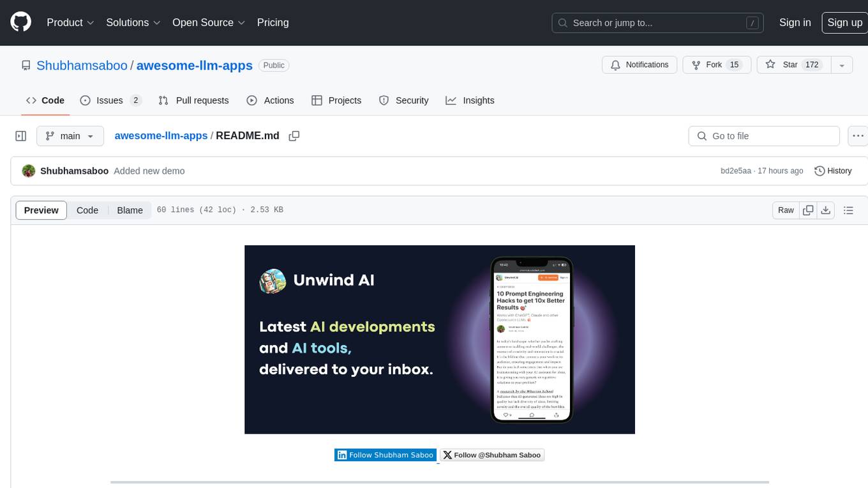Open the README outline list icon
This screenshot has width=868, height=488.
848,210
